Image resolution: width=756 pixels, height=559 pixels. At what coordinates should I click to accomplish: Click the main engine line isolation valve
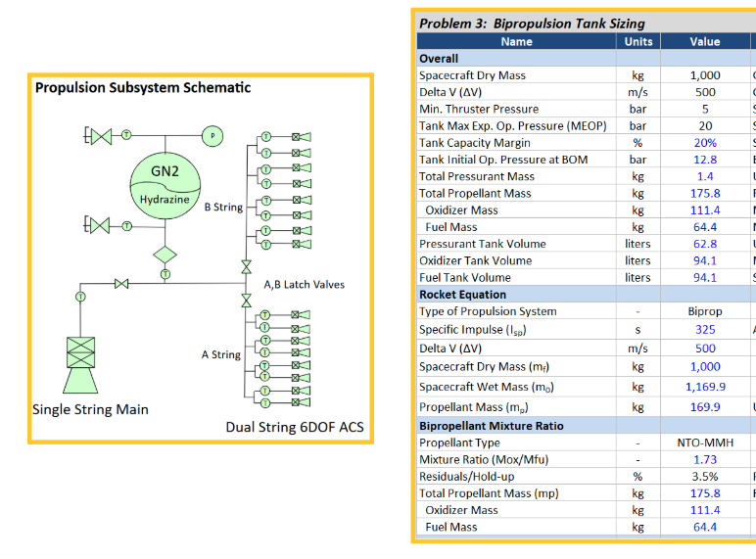[x=120, y=284]
